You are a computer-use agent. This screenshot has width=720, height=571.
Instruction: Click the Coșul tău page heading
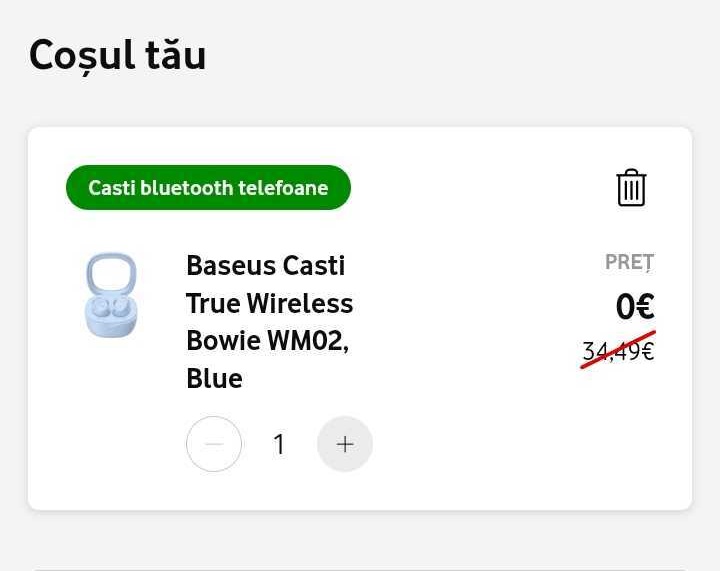[118, 55]
